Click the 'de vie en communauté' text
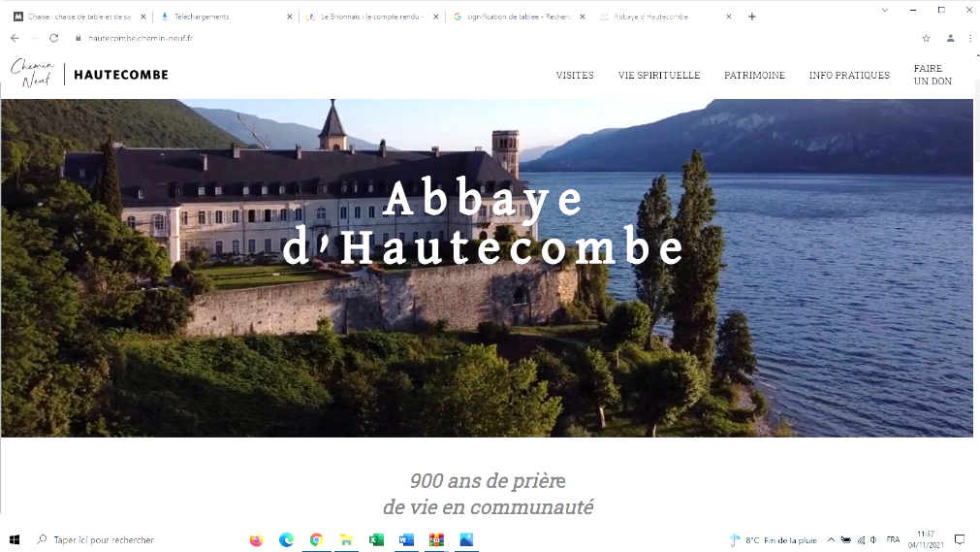Viewport: 980px width, 552px height. tap(488, 507)
